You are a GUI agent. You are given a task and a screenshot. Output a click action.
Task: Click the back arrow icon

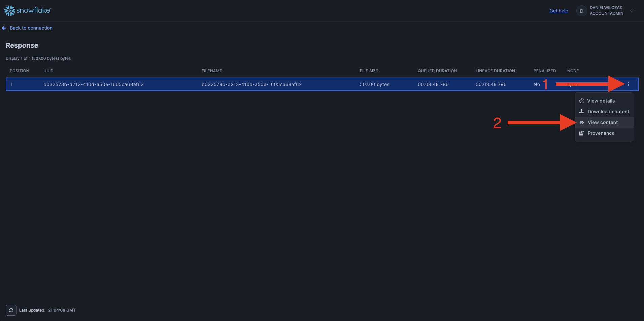pos(4,28)
